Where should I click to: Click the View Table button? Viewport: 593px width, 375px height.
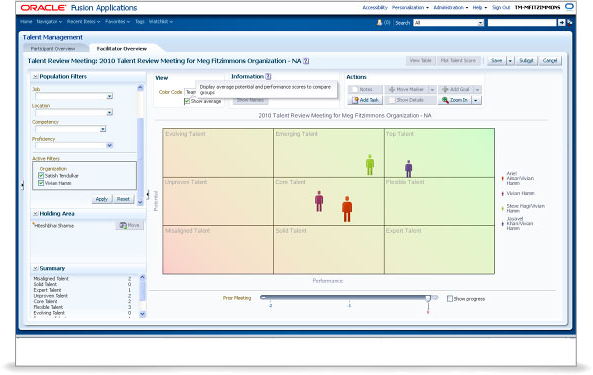(x=421, y=60)
